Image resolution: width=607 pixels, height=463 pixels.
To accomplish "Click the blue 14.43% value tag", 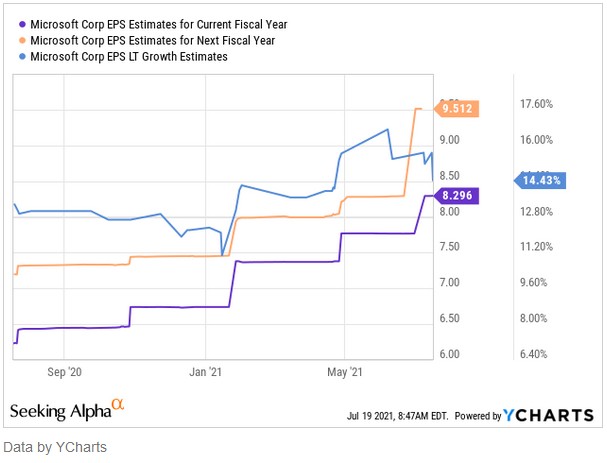I will [540, 180].
